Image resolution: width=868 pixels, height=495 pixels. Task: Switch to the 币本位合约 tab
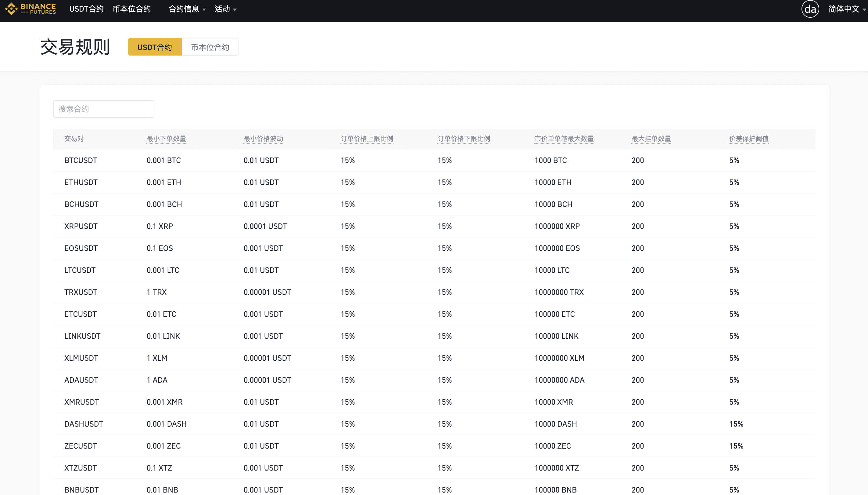pos(210,47)
